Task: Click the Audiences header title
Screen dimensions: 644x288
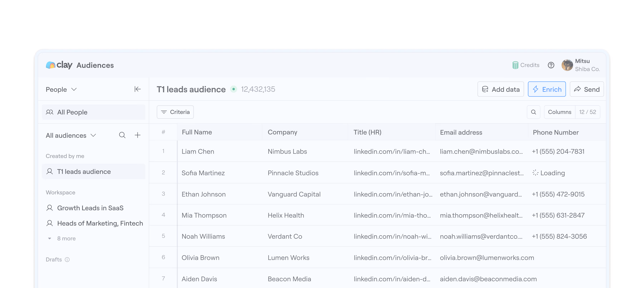Action: (95, 65)
